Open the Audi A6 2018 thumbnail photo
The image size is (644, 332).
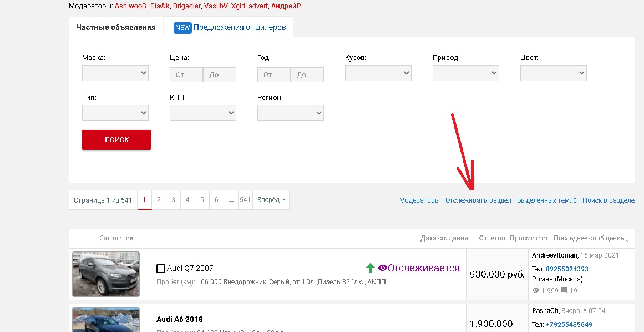point(106,320)
